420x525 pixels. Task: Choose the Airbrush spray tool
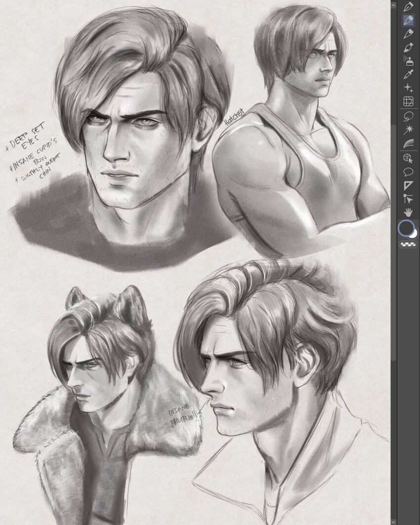408,61
